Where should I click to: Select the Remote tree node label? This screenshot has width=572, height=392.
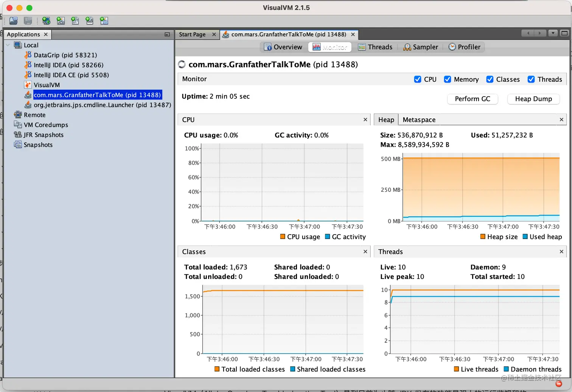[34, 115]
